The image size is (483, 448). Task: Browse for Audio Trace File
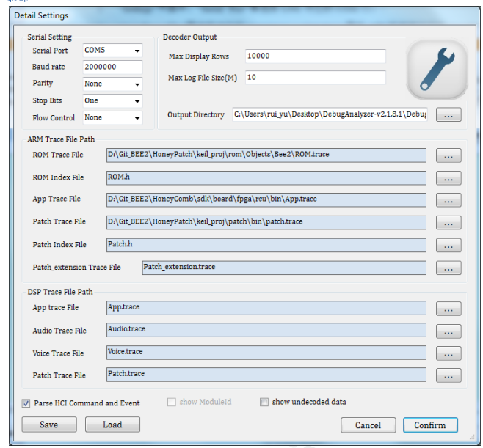click(448, 331)
